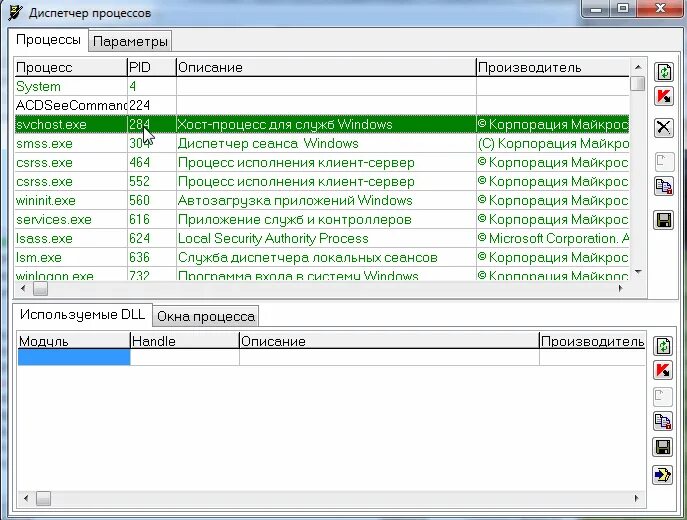Select the csrss.exe row with PID 552

(x=322, y=181)
